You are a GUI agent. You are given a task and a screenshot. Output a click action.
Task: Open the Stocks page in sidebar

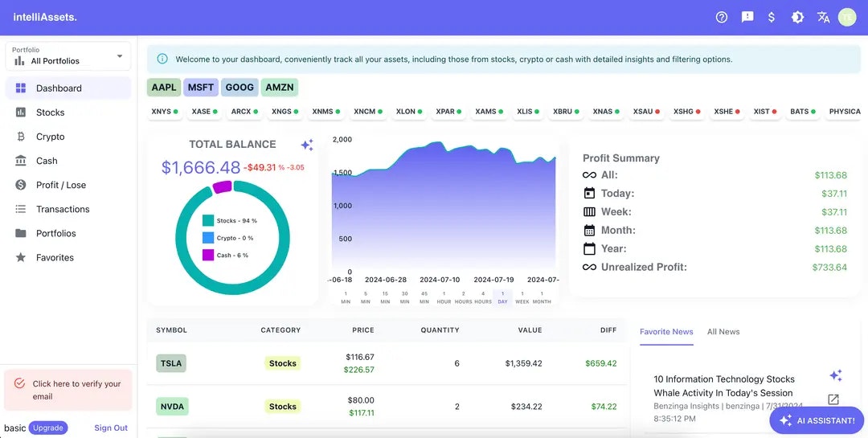(x=68, y=113)
